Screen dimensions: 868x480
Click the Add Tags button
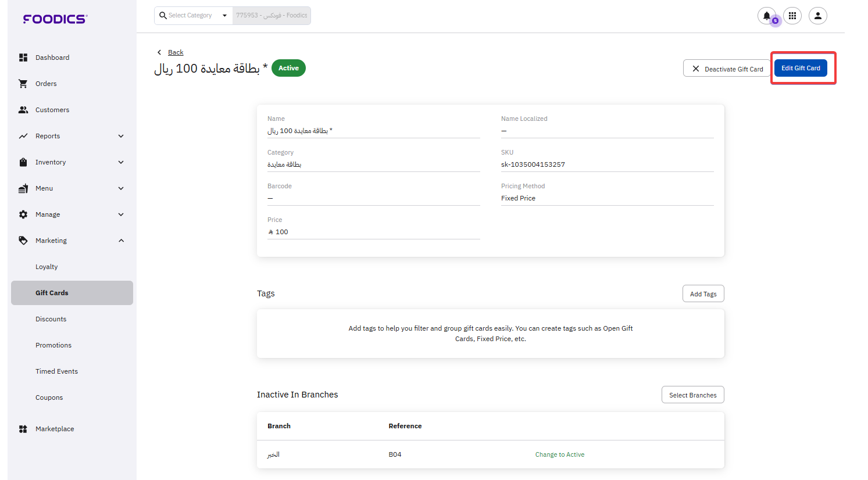[703, 294]
